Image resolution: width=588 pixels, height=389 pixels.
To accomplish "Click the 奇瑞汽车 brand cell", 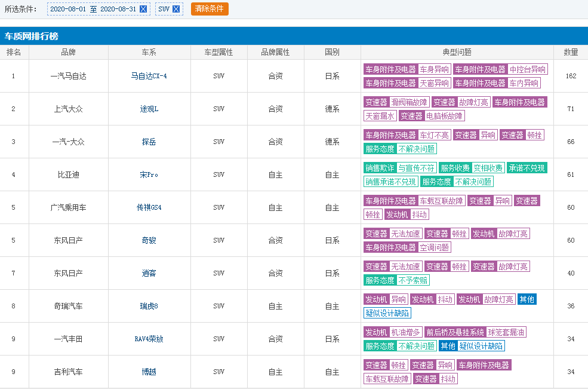I will [68, 306].
